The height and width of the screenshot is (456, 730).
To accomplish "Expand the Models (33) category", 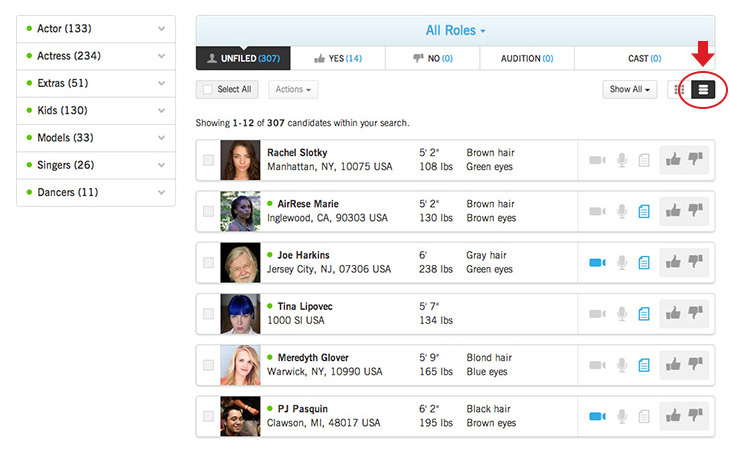I will click(96, 138).
